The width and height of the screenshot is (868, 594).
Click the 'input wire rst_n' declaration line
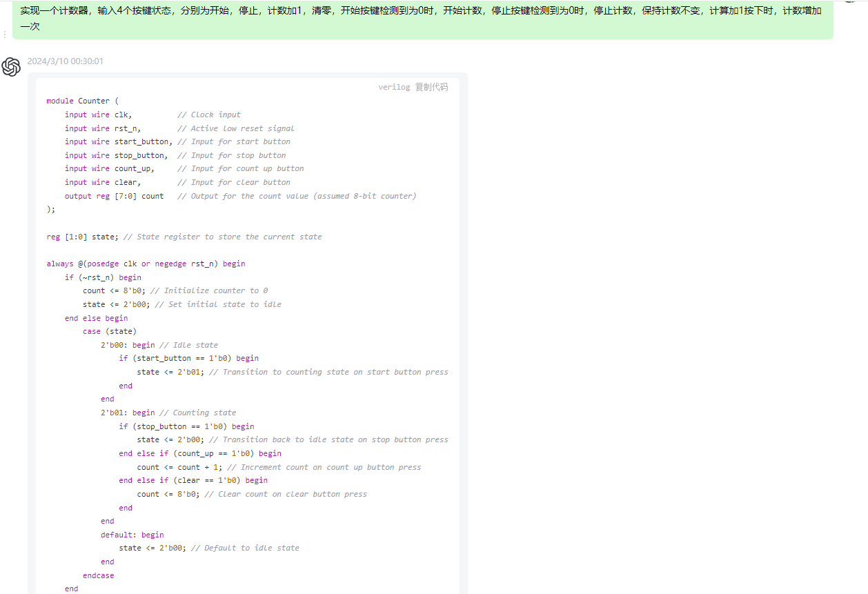coord(103,128)
